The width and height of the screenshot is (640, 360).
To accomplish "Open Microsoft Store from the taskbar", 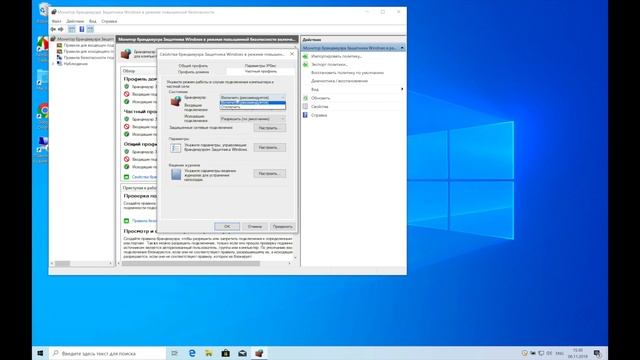I will click(x=225, y=353).
